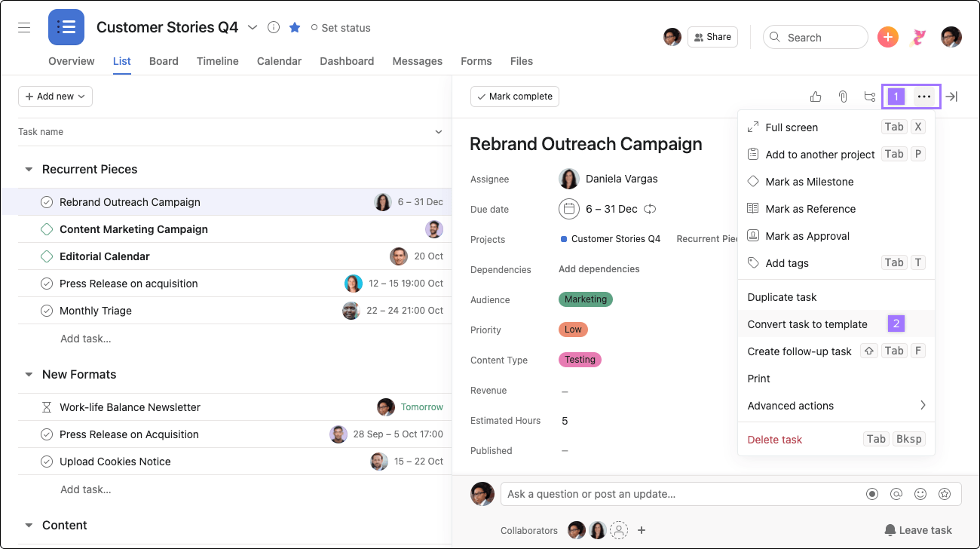
Task: Click the green Marketing audience tag
Action: (x=586, y=299)
